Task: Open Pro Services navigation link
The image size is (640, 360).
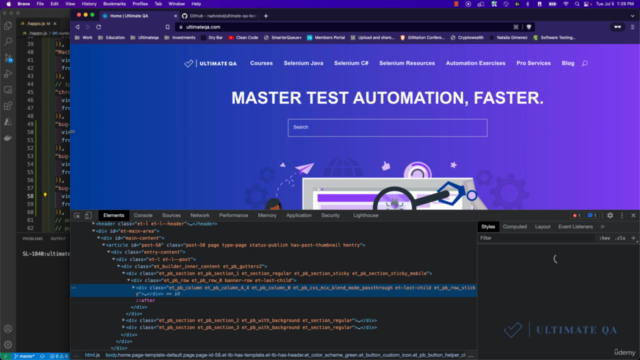Action: [533, 63]
